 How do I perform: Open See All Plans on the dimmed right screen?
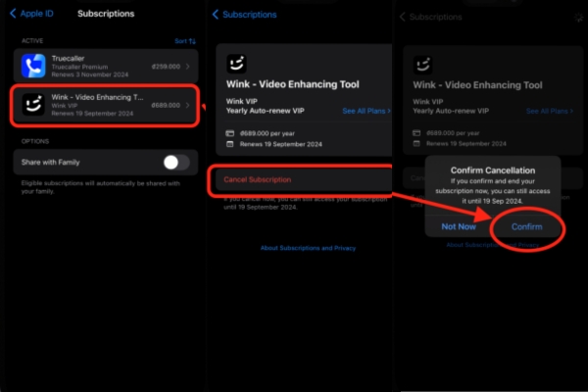tap(552, 112)
